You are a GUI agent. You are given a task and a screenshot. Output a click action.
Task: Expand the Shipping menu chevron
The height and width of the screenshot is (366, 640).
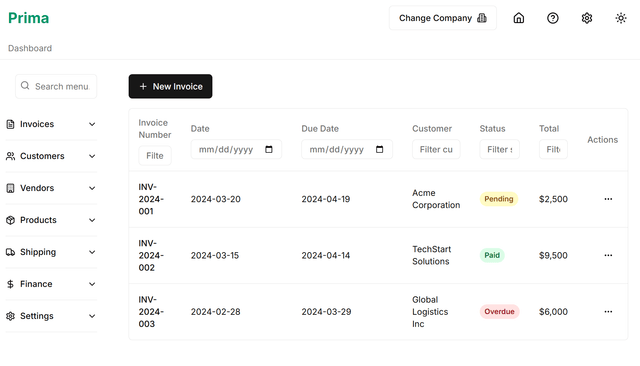point(92,252)
